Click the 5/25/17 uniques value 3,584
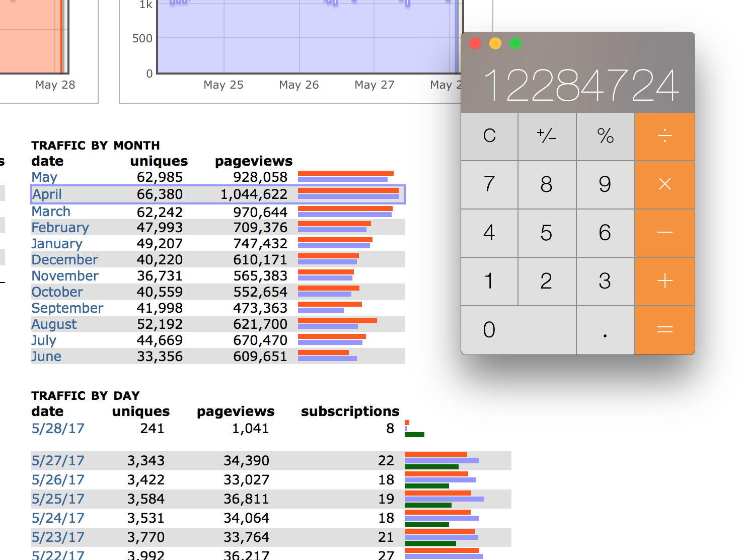Viewport: 739px width, 560px height. [x=146, y=499]
